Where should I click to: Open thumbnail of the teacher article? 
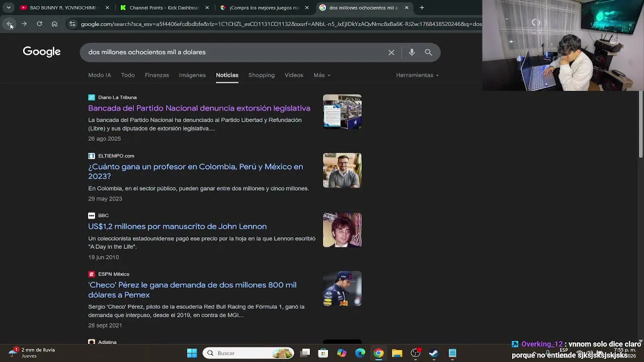[x=342, y=170]
